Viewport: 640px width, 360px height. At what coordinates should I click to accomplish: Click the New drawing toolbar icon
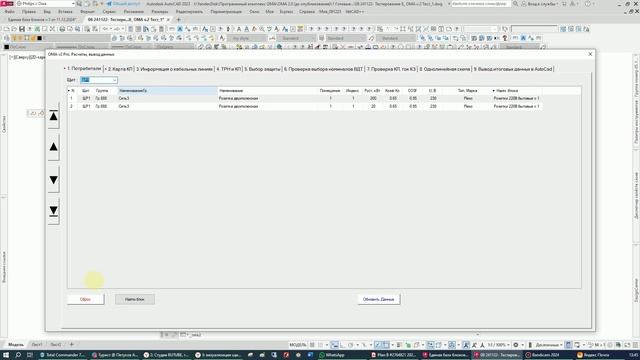[7, 29]
